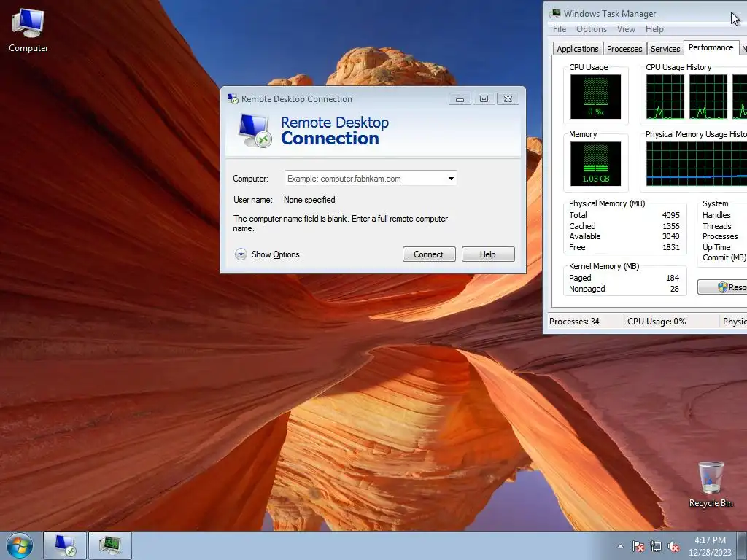Open Action Center flag tray icon

point(638,546)
